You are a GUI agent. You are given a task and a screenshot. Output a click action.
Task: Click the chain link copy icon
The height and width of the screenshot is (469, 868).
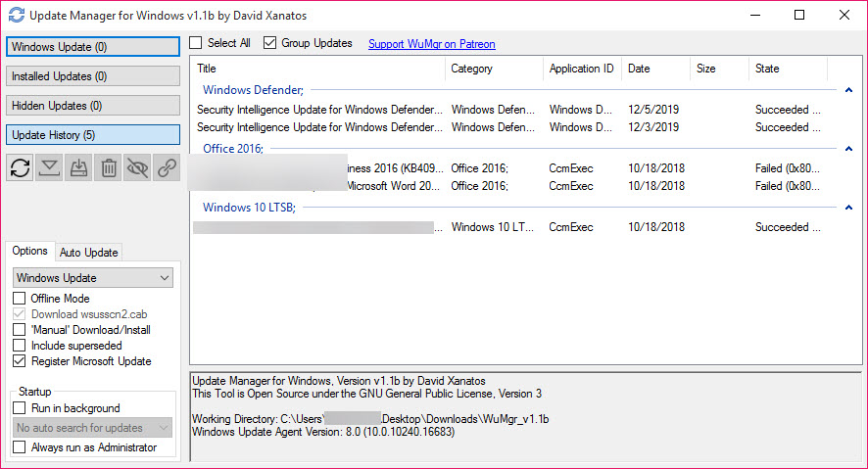click(x=167, y=167)
